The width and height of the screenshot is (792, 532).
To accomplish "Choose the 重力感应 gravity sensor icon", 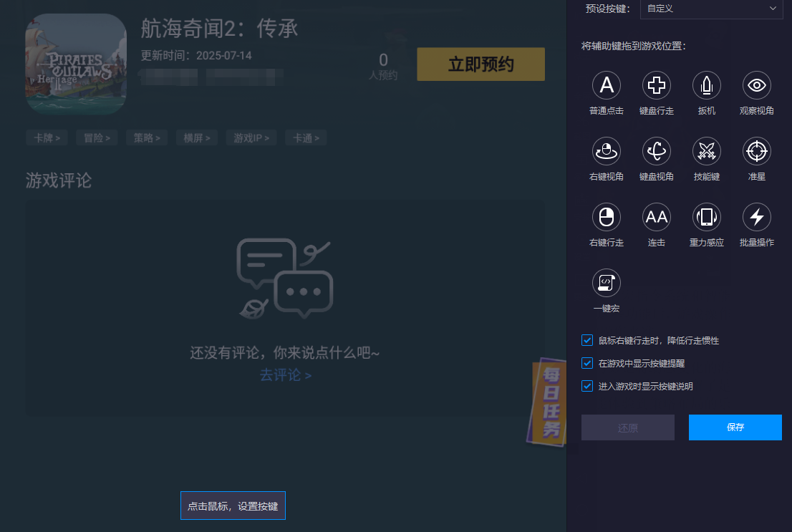I will tap(707, 216).
